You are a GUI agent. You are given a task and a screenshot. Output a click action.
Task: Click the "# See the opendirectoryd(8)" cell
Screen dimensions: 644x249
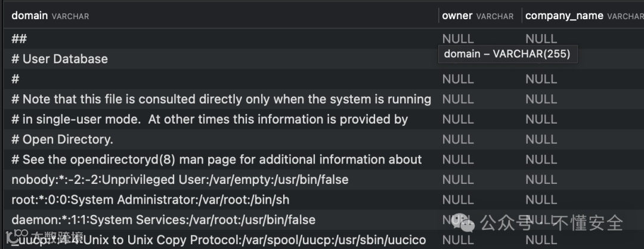[216, 159]
